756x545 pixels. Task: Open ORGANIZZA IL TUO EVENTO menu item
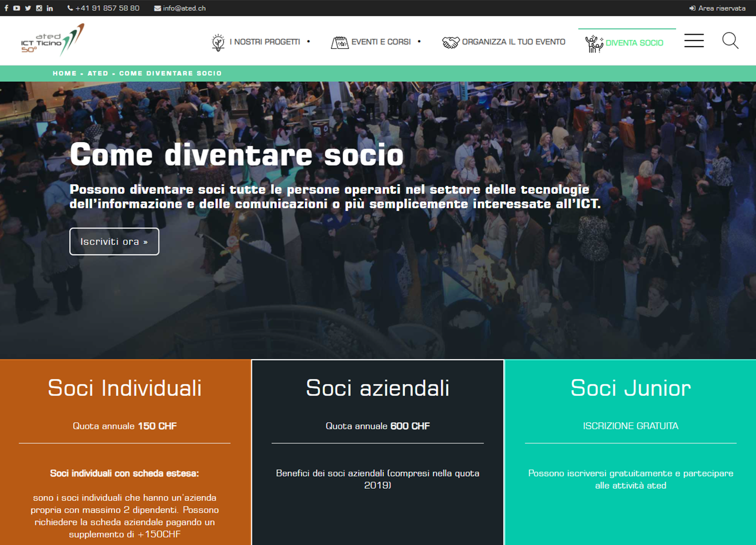(x=513, y=42)
